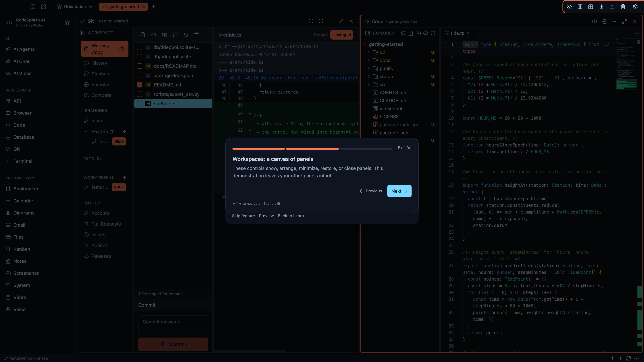Screen dimensions: 644x362
Task: Exit the Workspaces tour
Action: [404, 148]
